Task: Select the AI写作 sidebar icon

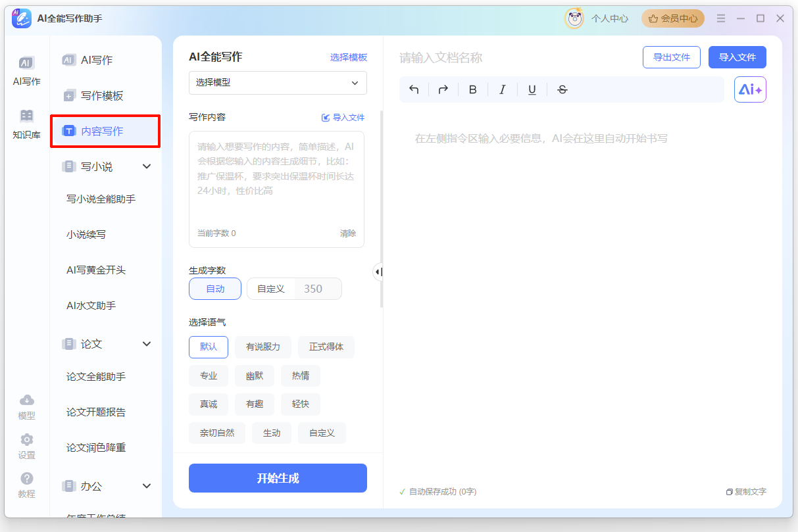Action: tap(26, 68)
